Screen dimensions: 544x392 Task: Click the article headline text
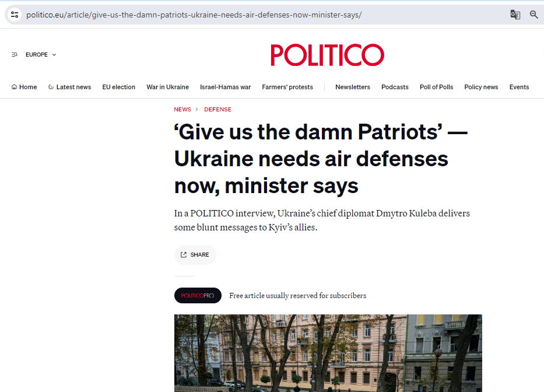[x=321, y=159]
